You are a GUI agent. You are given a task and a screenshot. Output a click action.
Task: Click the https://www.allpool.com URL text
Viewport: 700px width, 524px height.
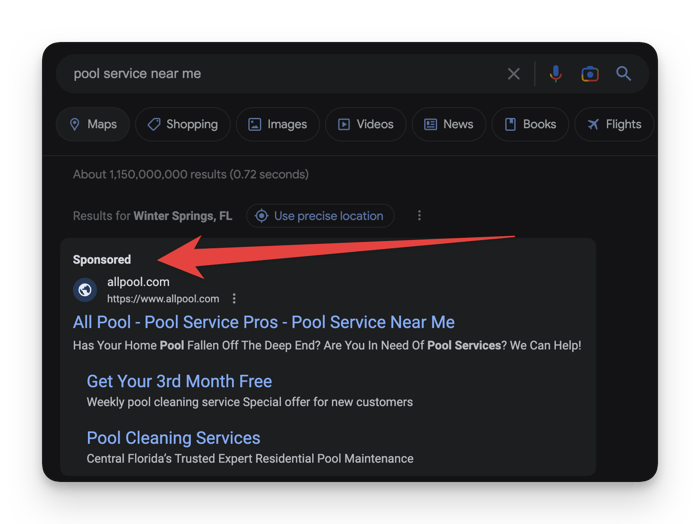163,299
